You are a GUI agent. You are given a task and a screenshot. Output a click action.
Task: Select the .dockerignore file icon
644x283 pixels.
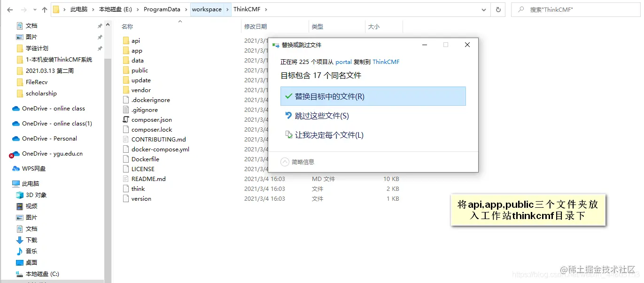pos(125,100)
